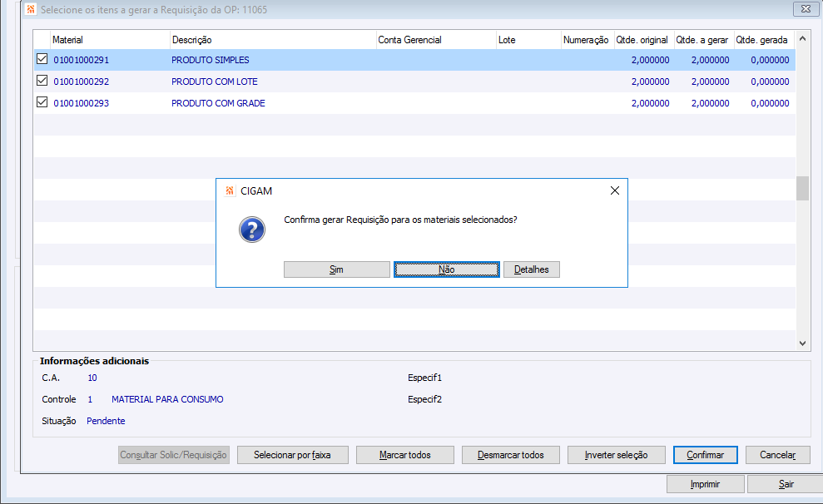The width and height of the screenshot is (823, 504).
Task: Select the cell PRODUTO COM GRADE
Action: (x=218, y=103)
